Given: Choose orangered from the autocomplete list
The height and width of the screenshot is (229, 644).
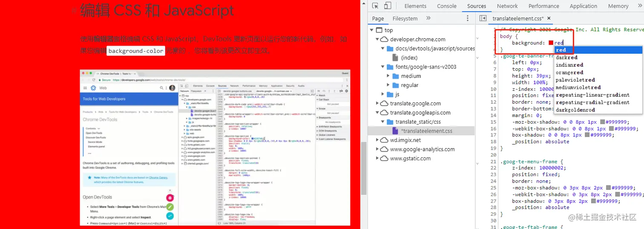Looking at the screenshot, I should 598,72.
